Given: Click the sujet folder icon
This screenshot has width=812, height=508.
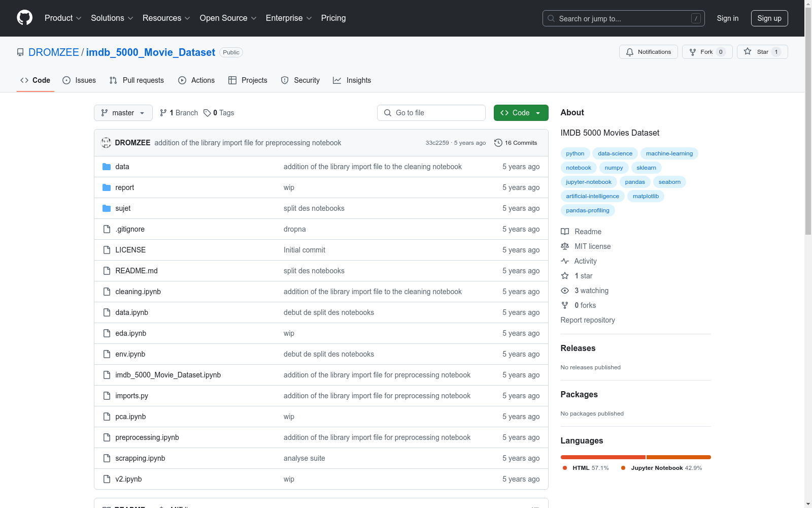Looking at the screenshot, I should click(107, 208).
